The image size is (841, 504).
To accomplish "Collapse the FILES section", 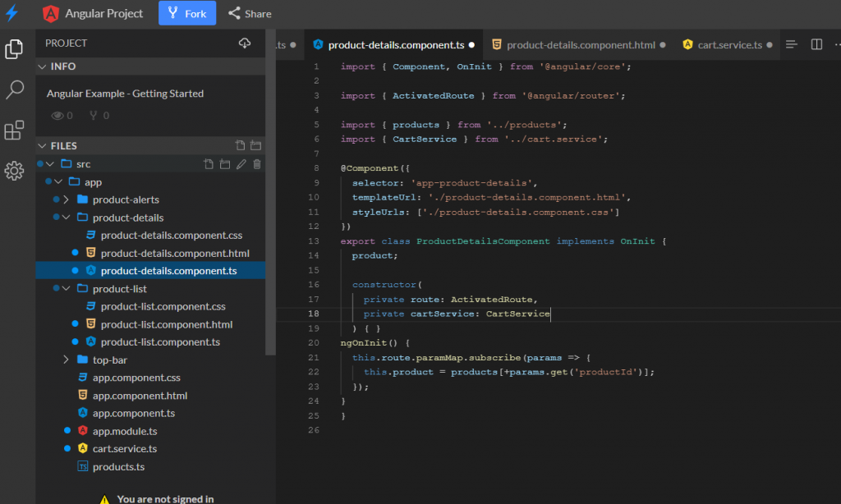I will pos(43,146).
